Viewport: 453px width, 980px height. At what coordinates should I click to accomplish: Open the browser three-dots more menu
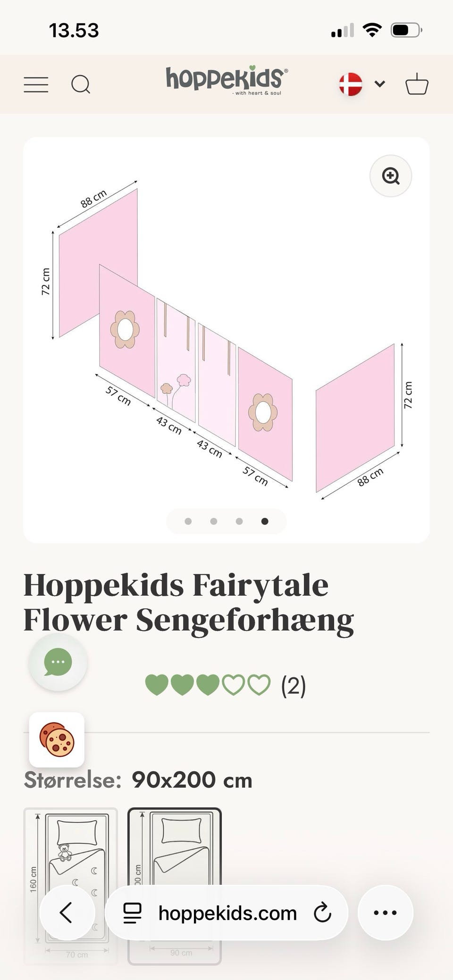(385, 913)
